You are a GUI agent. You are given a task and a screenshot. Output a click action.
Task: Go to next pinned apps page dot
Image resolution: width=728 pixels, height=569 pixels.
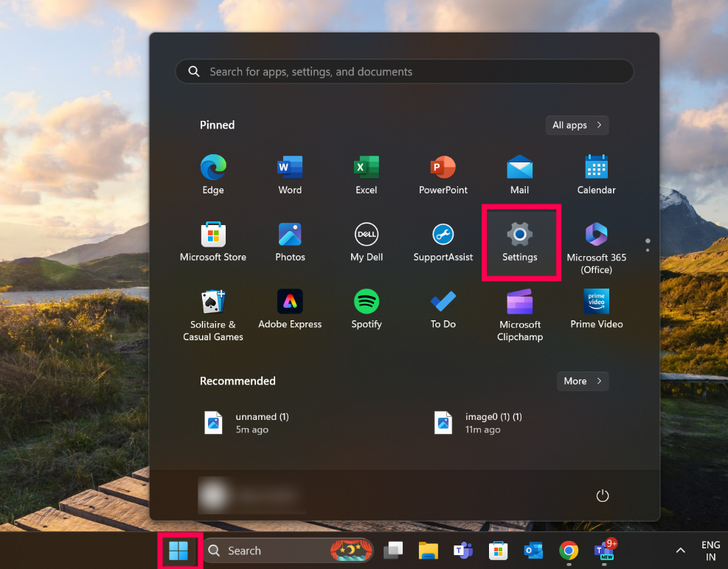[648, 250]
